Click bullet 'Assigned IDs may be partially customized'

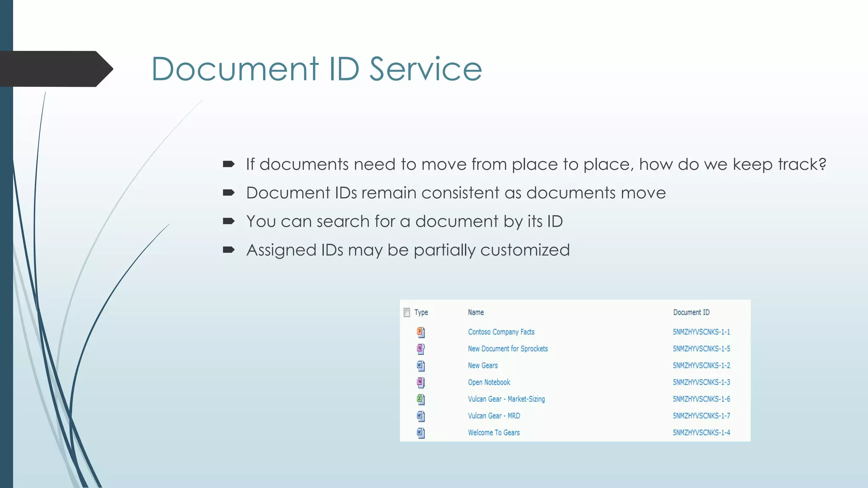click(x=408, y=250)
